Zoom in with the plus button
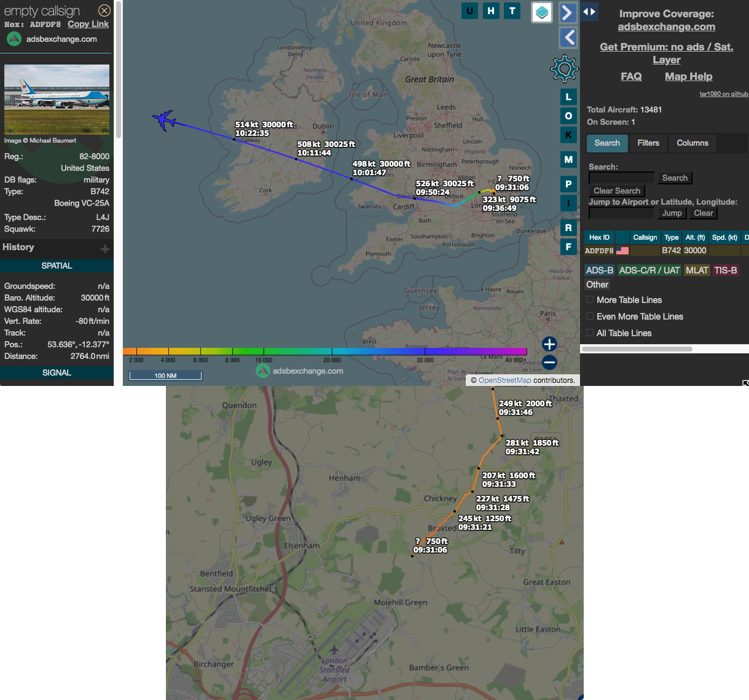 (549, 344)
